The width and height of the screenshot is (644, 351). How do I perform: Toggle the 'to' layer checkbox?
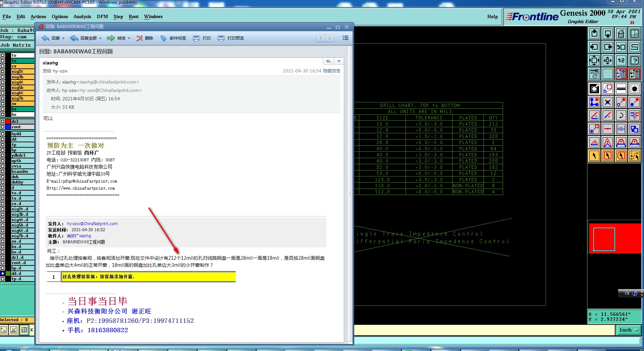coord(3,55)
